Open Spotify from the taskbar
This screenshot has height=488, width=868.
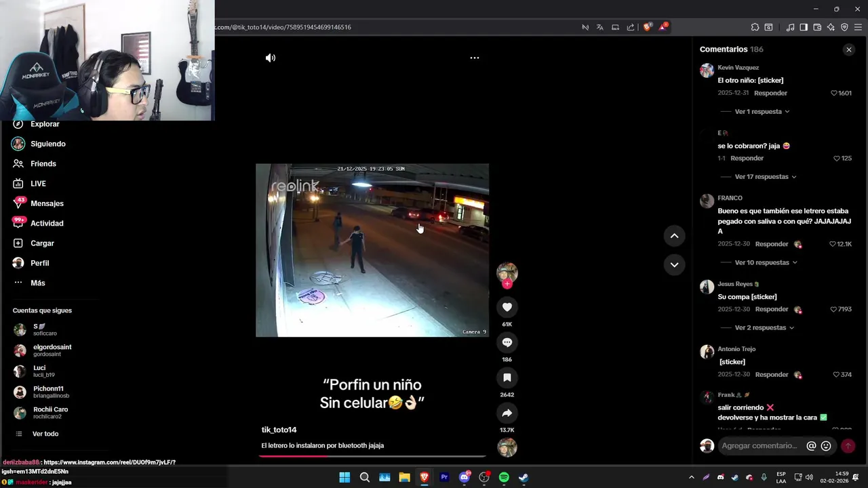coord(504,477)
